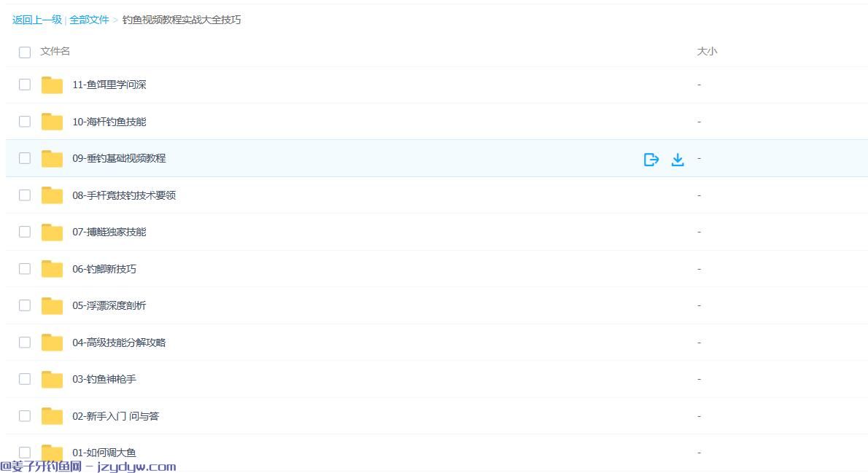Open folder icon for 09-垂钓基础视频教程
The height and width of the screenshot is (473, 868).
click(x=52, y=158)
